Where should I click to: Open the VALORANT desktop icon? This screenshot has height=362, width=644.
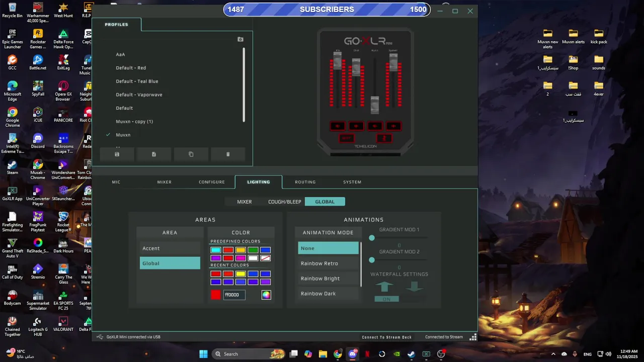point(63,324)
